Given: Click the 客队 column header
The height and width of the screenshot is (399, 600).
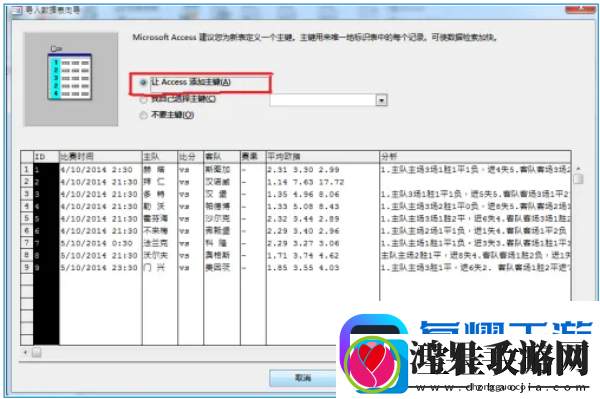Looking at the screenshot, I should click(x=222, y=156).
